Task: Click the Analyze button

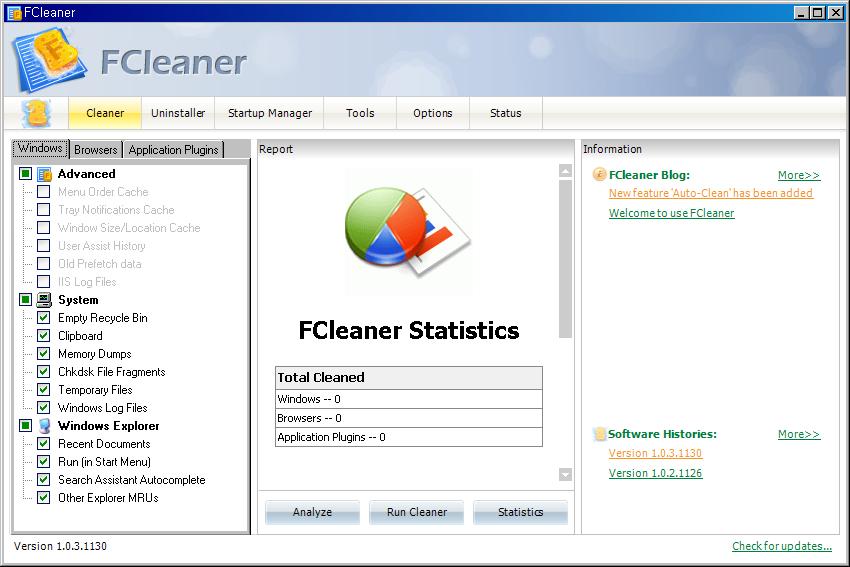Action: tap(312, 512)
